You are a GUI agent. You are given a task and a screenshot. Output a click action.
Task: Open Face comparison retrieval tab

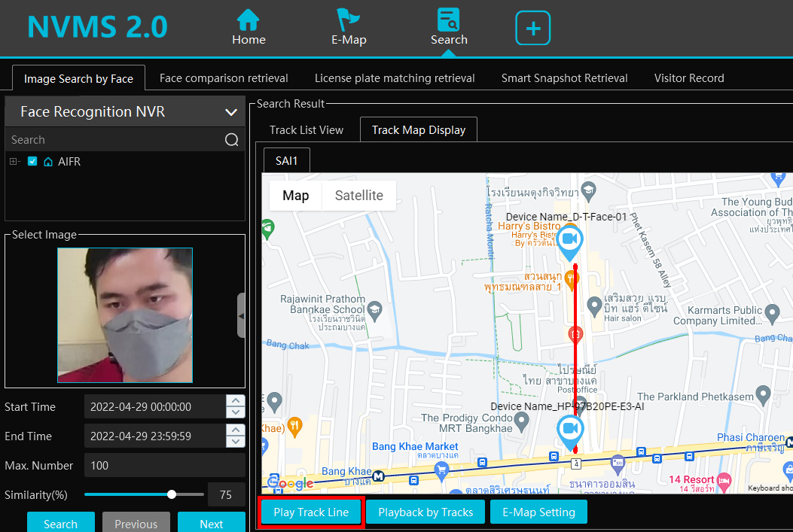pyautogui.click(x=224, y=78)
